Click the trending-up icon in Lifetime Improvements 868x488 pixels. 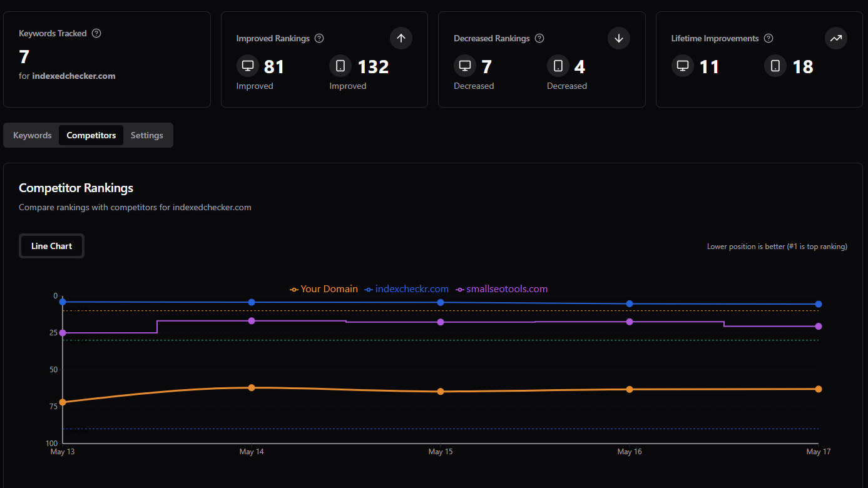click(x=836, y=38)
